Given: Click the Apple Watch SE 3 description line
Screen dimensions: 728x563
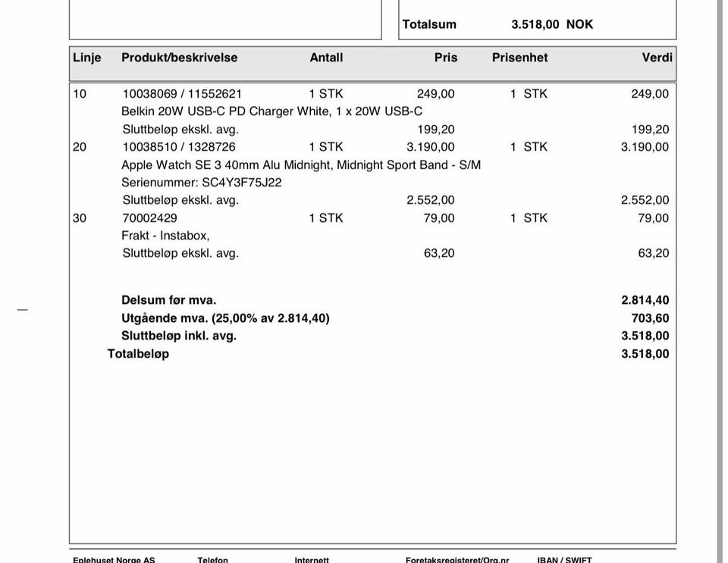Looking at the screenshot, I should pyautogui.click(x=301, y=164).
